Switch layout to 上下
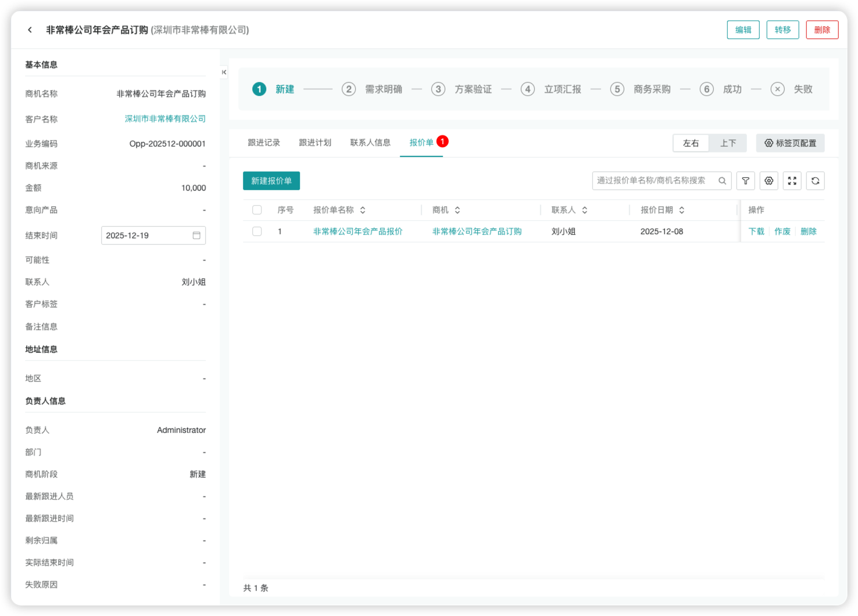Viewport: 858px width, 616px height. coord(728,143)
